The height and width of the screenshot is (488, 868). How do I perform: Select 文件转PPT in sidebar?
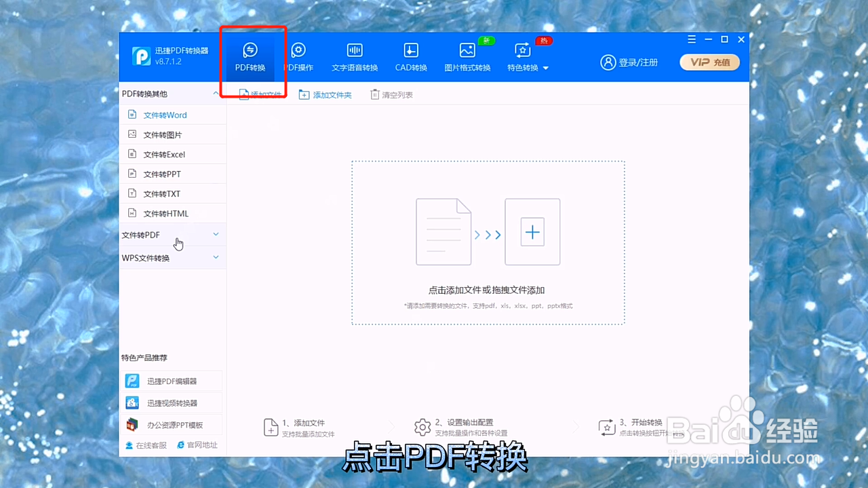click(173, 174)
